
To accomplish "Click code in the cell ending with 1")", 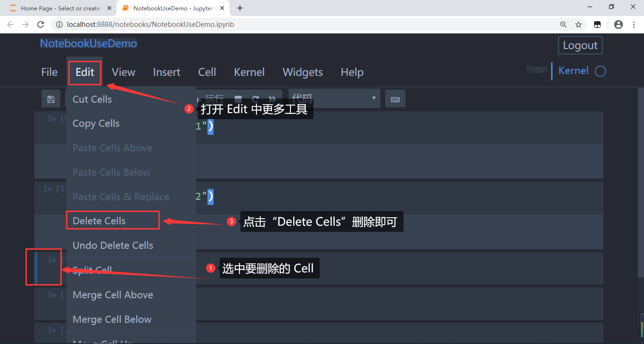I will click(205, 126).
